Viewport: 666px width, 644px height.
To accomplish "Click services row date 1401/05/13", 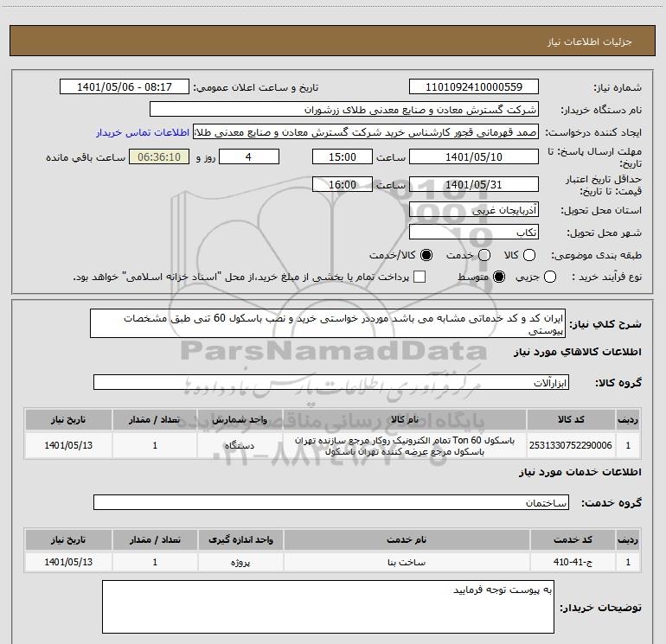I will (68, 562).
